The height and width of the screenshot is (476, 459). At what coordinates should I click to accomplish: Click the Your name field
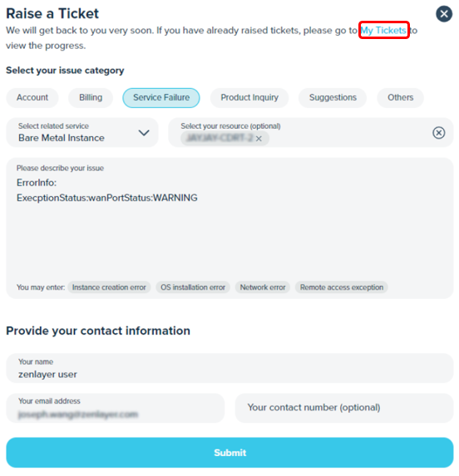(229, 368)
